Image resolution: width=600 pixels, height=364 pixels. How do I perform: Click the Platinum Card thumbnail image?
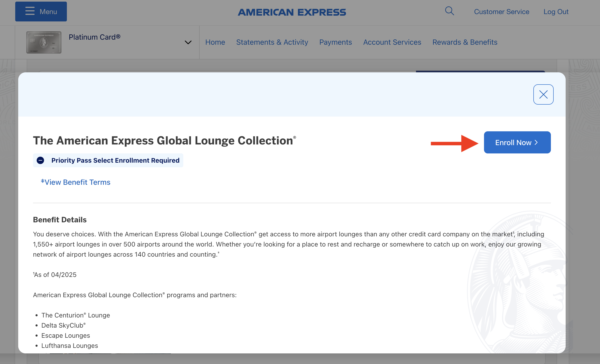click(44, 42)
